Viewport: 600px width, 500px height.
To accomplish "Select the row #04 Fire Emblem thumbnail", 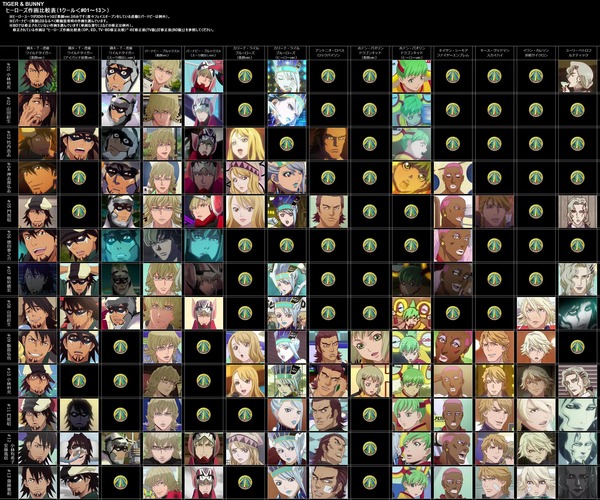I will click(x=453, y=178).
